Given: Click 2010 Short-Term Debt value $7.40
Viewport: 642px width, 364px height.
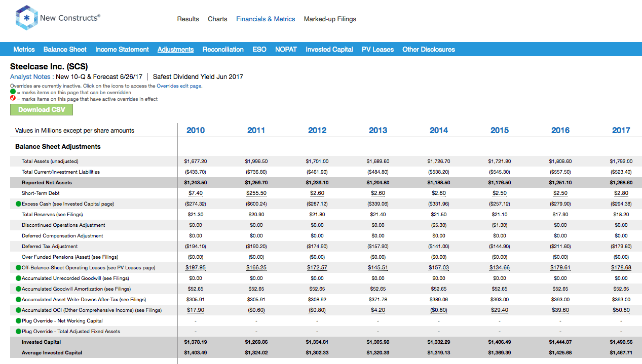Looking at the screenshot, I should [x=196, y=193].
